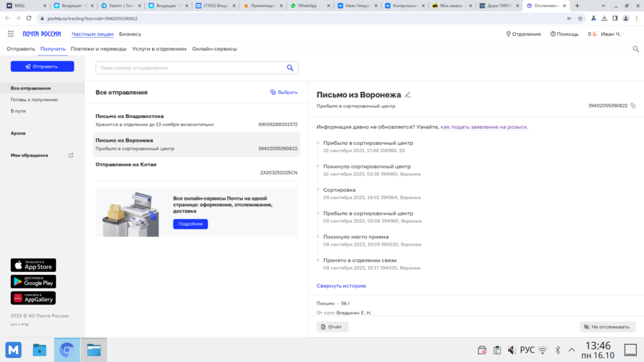
Task: Open Услуги в отделениях menu
Action: coord(159,49)
